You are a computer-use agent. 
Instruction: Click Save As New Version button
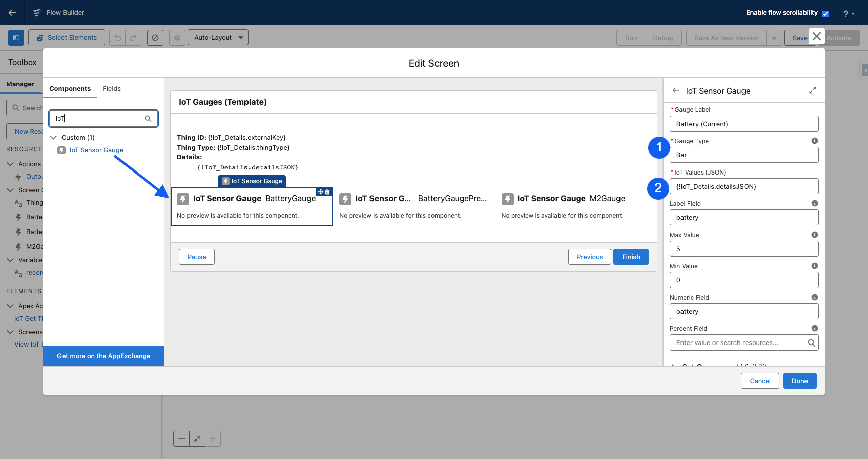point(726,38)
